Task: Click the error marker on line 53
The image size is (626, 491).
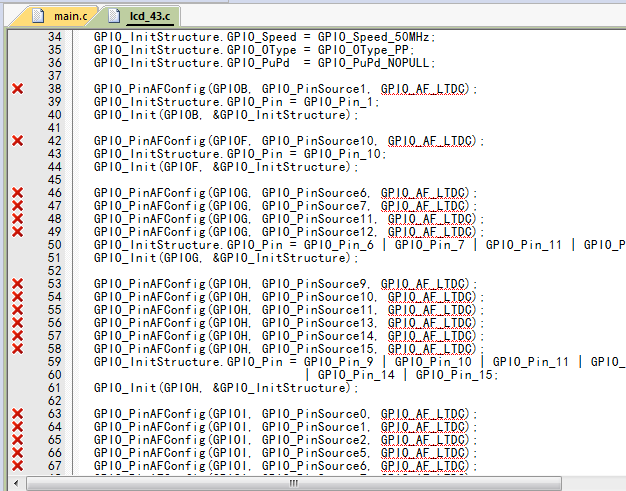Action: (x=18, y=284)
